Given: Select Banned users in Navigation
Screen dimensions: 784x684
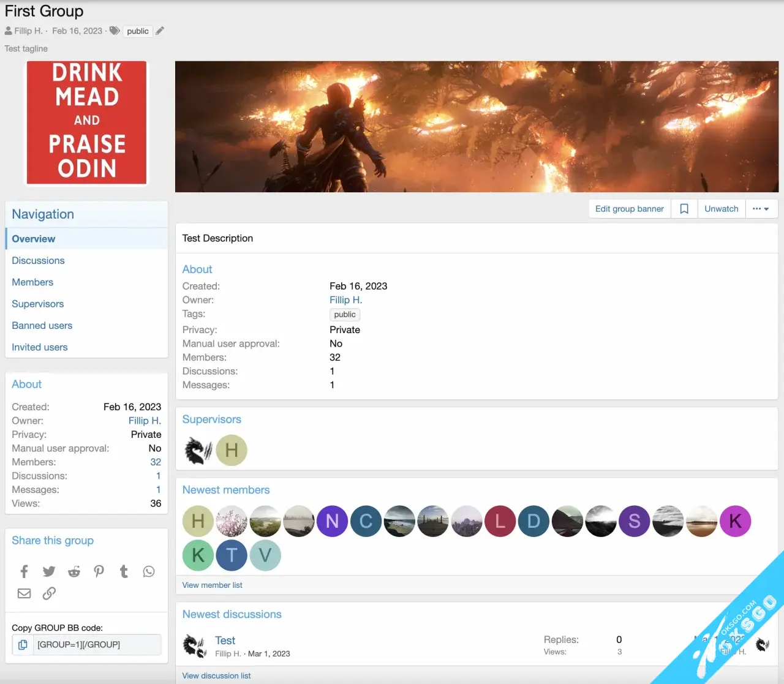Looking at the screenshot, I should [42, 326].
